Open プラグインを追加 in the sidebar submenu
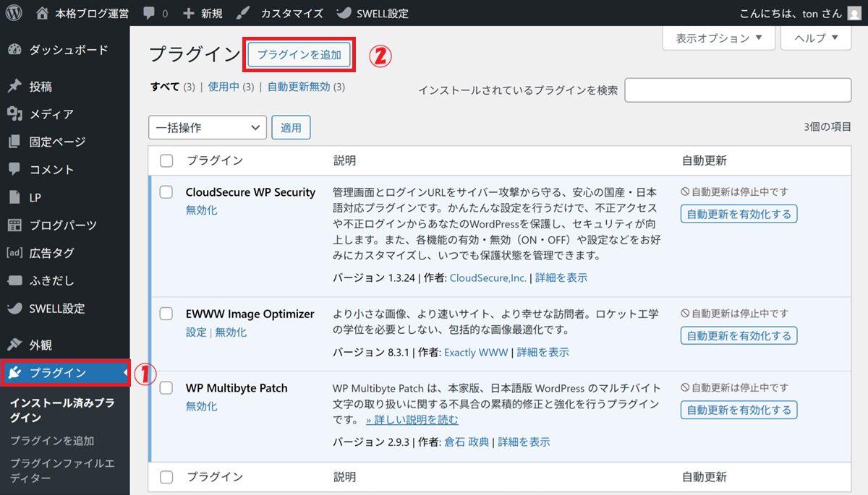The width and height of the screenshot is (868, 495). [x=52, y=441]
